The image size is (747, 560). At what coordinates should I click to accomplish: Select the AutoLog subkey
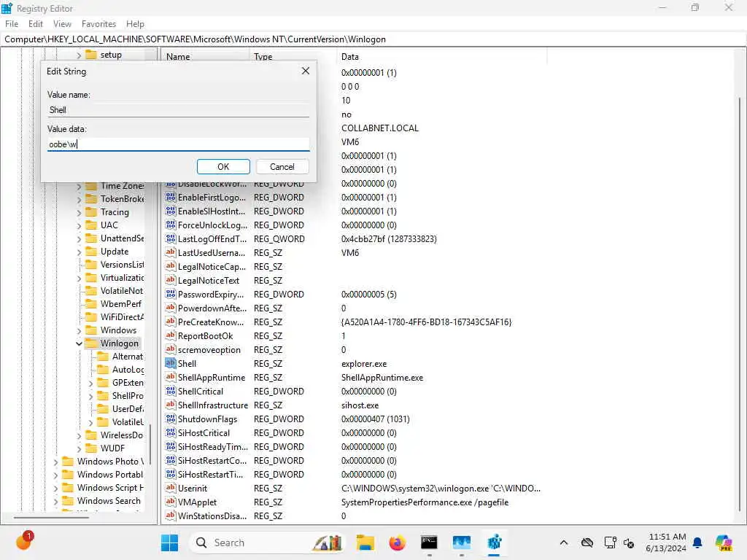[128, 370]
